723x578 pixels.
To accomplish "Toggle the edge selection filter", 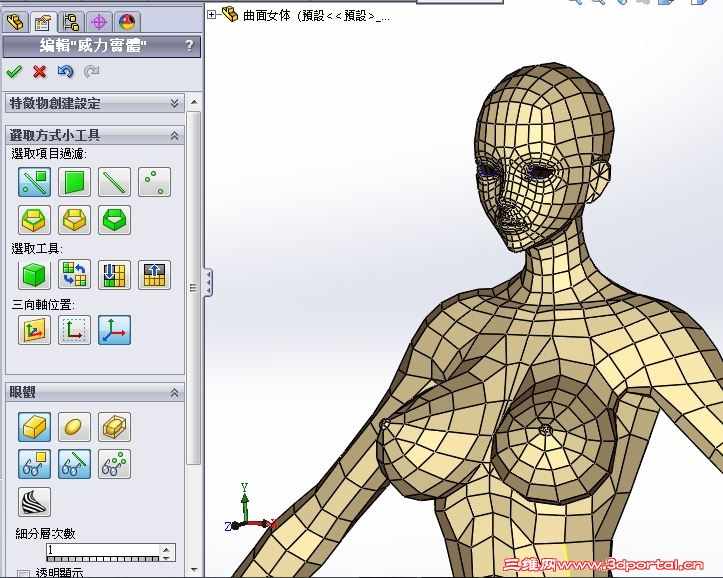I will click(114, 182).
